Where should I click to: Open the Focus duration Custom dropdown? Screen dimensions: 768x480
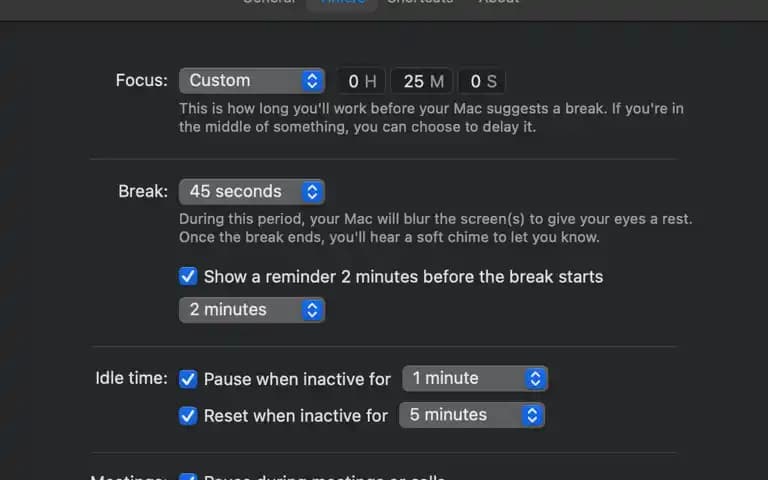click(252, 81)
